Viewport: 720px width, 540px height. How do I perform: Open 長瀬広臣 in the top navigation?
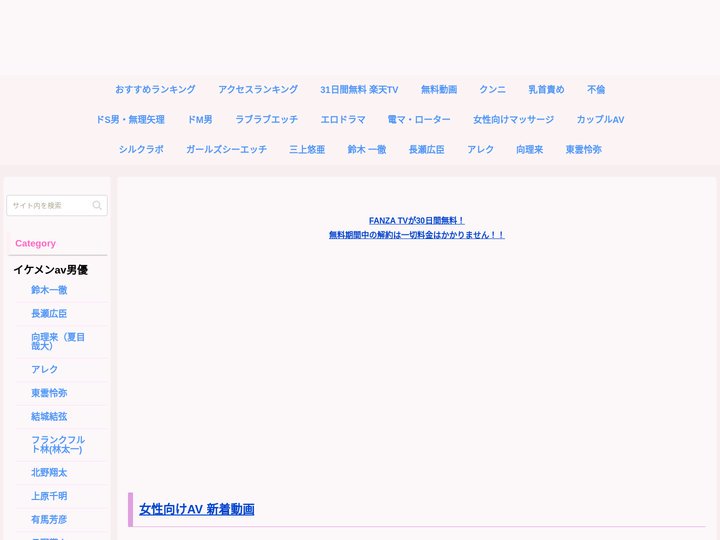click(x=427, y=149)
